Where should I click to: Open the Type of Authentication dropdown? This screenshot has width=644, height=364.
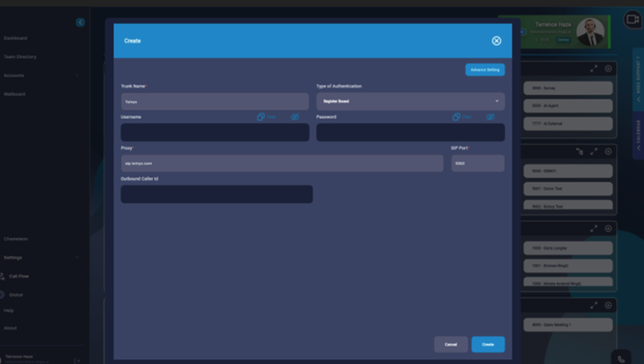[x=410, y=101]
